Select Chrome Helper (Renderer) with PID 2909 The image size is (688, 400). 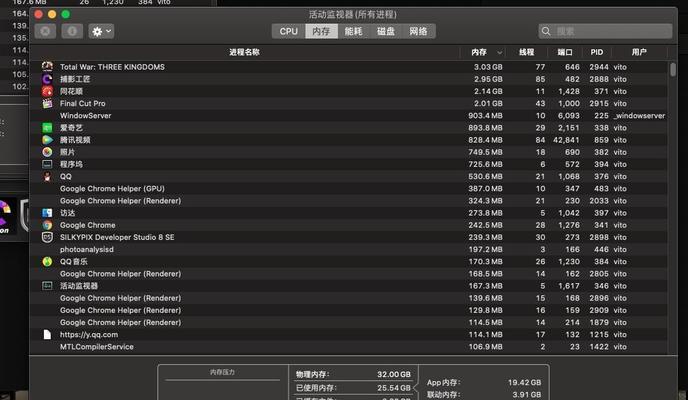click(349, 310)
